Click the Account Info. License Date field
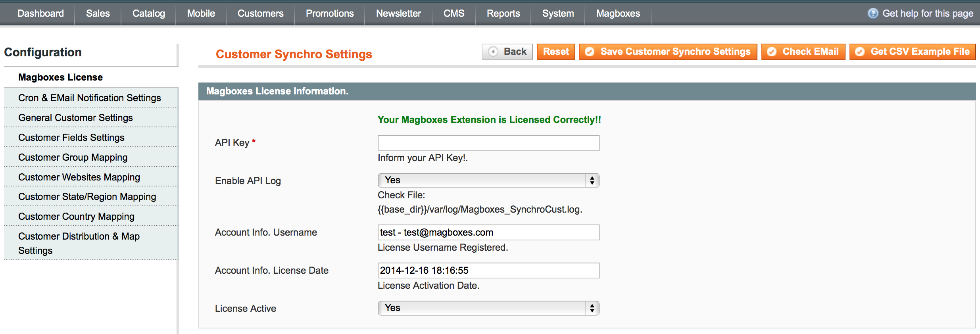This screenshot has width=980, height=334. pyautogui.click(x=488, y=271)
